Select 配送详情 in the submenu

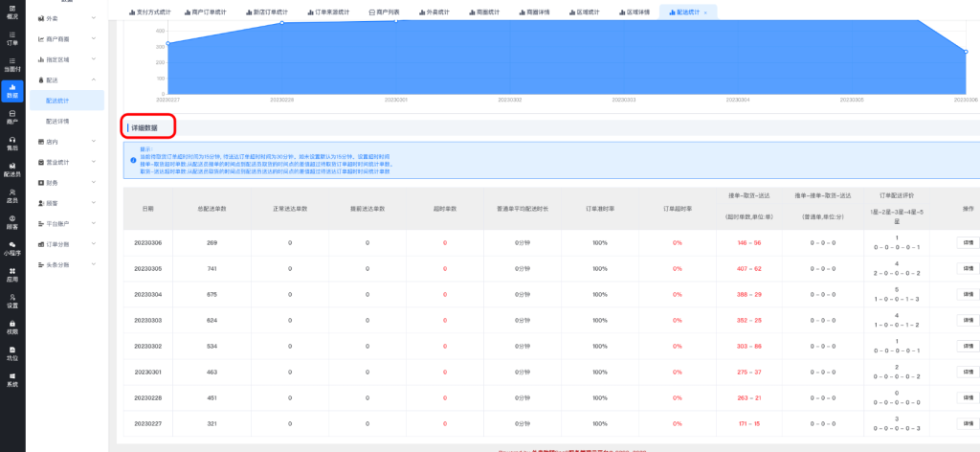pyautogui.click(x=57, y=121)
